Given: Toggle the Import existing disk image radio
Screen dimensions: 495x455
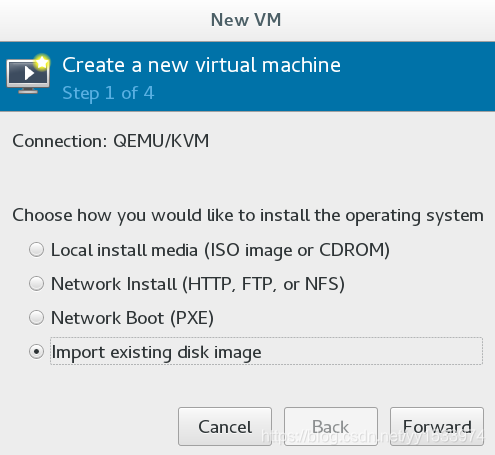Looking at the screenshot, I should [36, 352].
